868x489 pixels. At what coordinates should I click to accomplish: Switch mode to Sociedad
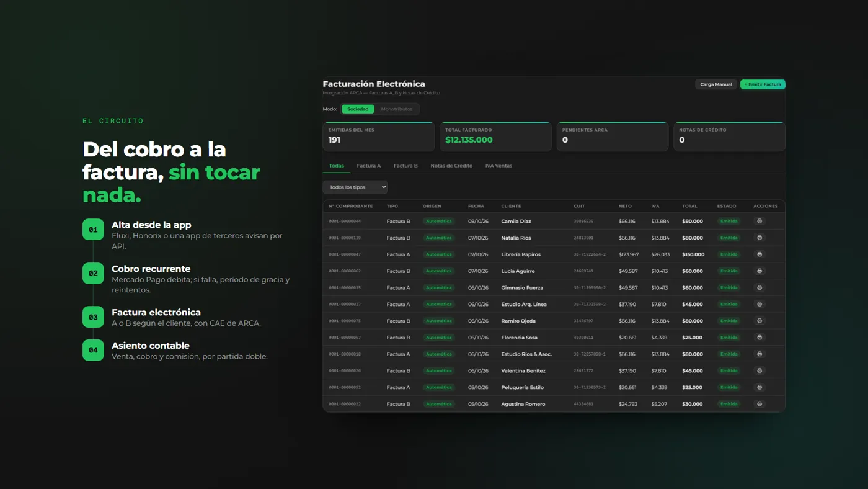[358, 109]
